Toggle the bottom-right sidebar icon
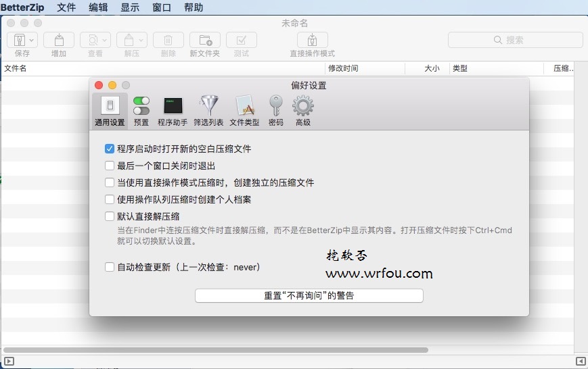 (x=581, y=361)
